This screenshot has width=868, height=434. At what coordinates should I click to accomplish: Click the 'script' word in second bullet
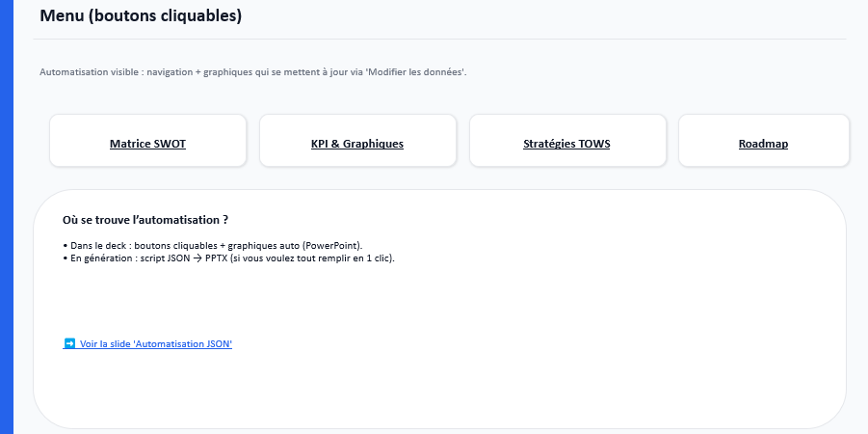click(150, 258)
